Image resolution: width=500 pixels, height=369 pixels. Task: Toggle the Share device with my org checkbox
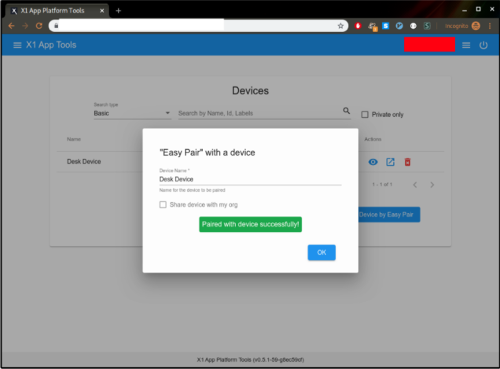pyautogui.click(x=163, y=204)
